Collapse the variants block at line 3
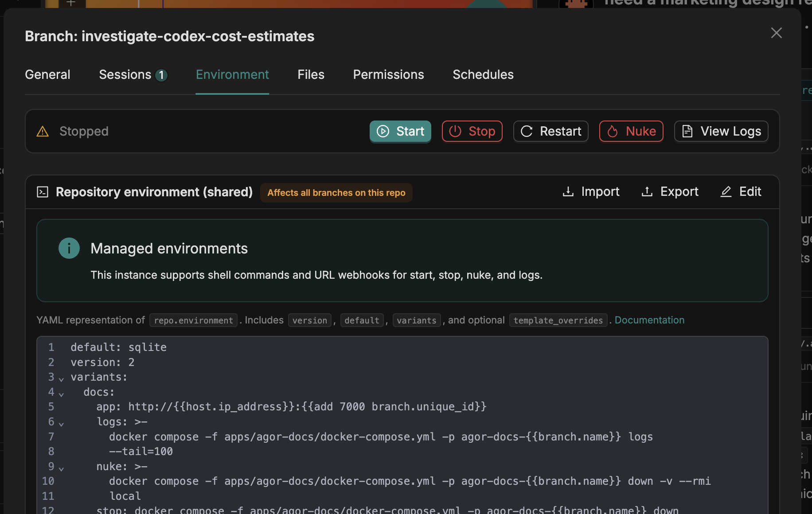 click(x=61, y=379)
